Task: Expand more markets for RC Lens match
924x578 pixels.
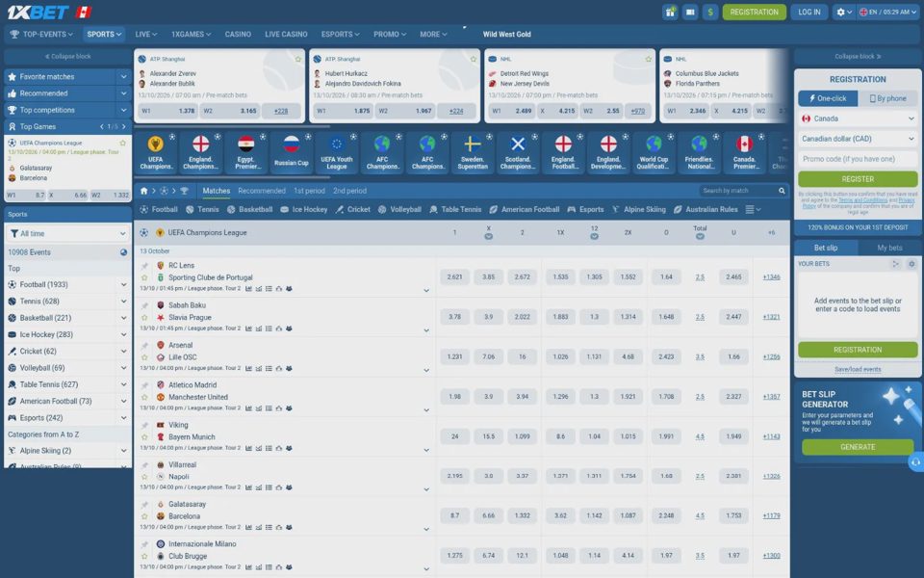Action: click(426, 291)
